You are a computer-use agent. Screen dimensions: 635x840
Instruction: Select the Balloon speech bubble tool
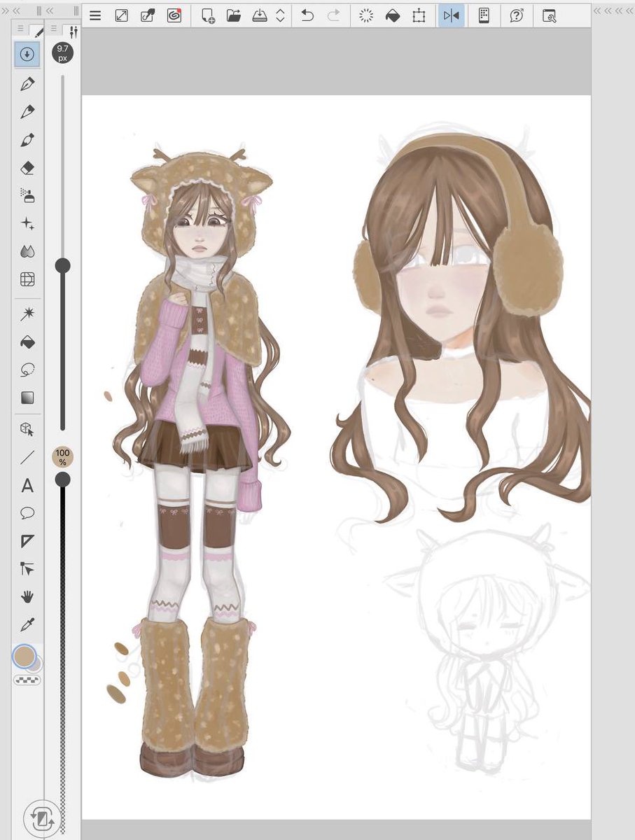pyautogui.click(x=27, y=513)
